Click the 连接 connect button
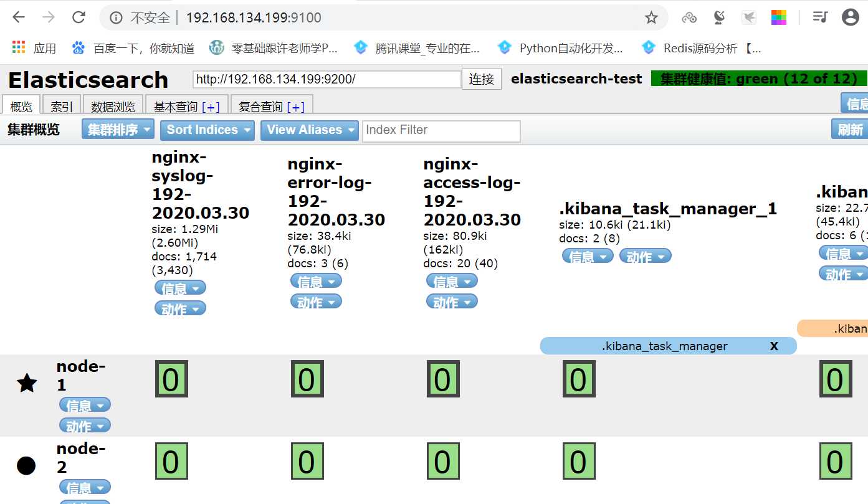The width and height of the screenshot is (868, 504). [x=482, y=79]
